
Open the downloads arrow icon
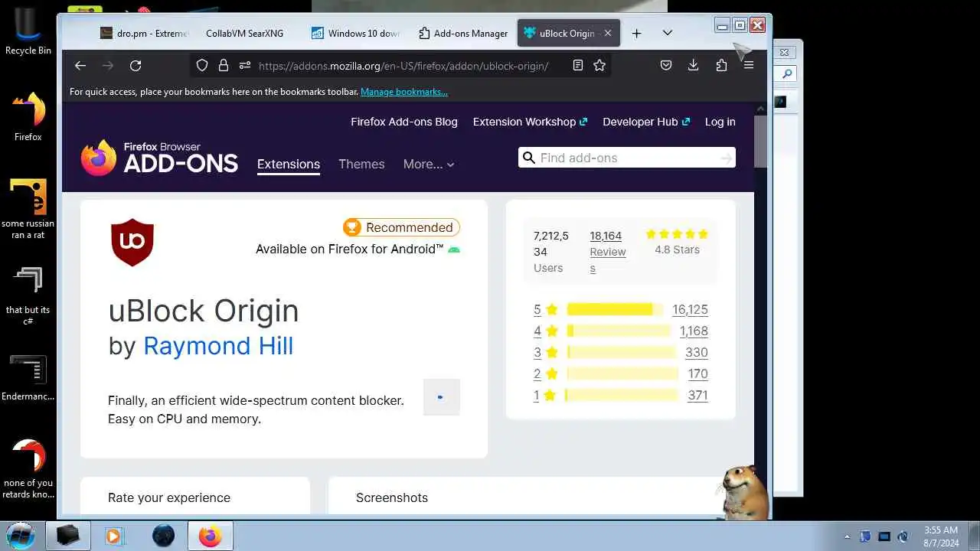[693, 66]
